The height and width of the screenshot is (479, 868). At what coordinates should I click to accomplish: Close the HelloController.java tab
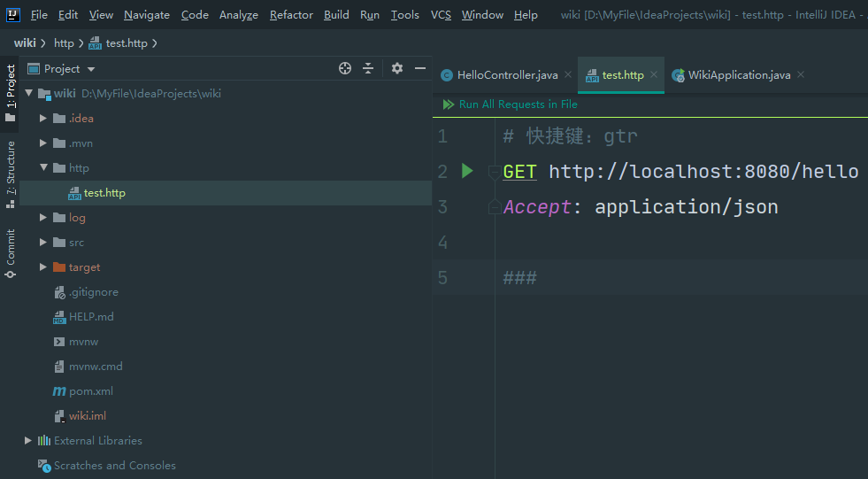[568, 75]
